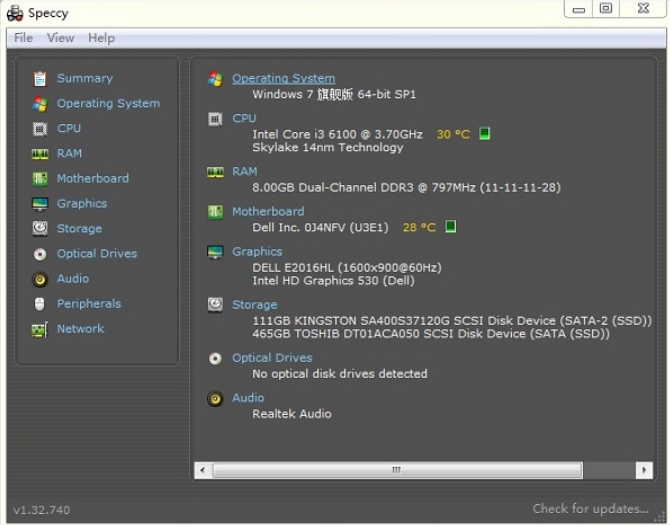Click the Audio speaker icon in summary panel

pyautogui.click(x=215, y=399)
